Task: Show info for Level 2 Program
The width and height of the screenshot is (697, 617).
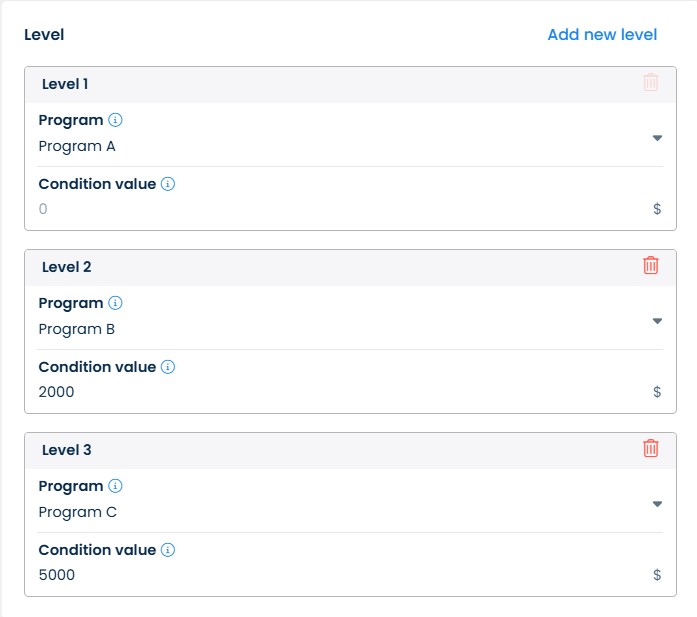Action: [115, 303]
